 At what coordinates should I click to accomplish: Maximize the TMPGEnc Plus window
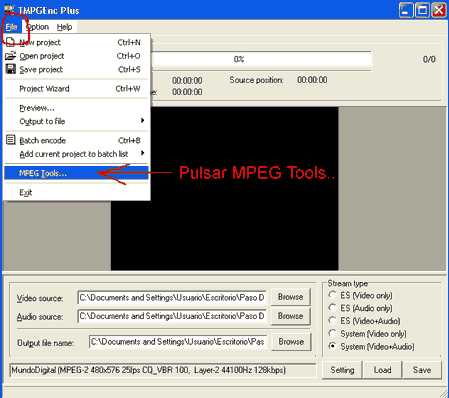pyautogui.click(x=422, y=10)
